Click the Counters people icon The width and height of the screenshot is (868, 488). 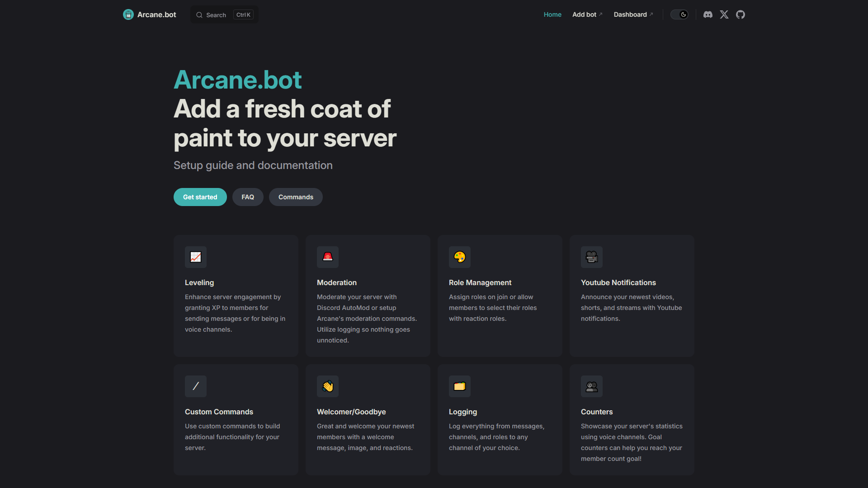(x=592, y=386)
